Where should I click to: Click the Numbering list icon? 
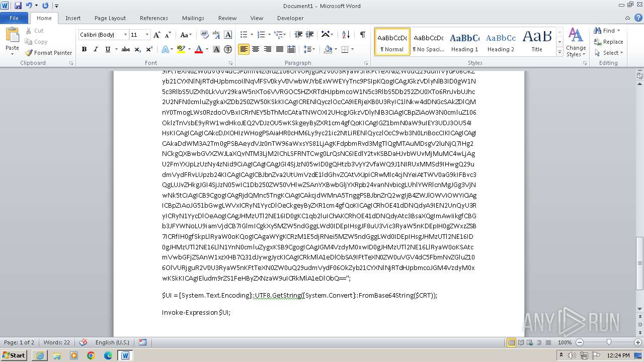coord(261,35)
